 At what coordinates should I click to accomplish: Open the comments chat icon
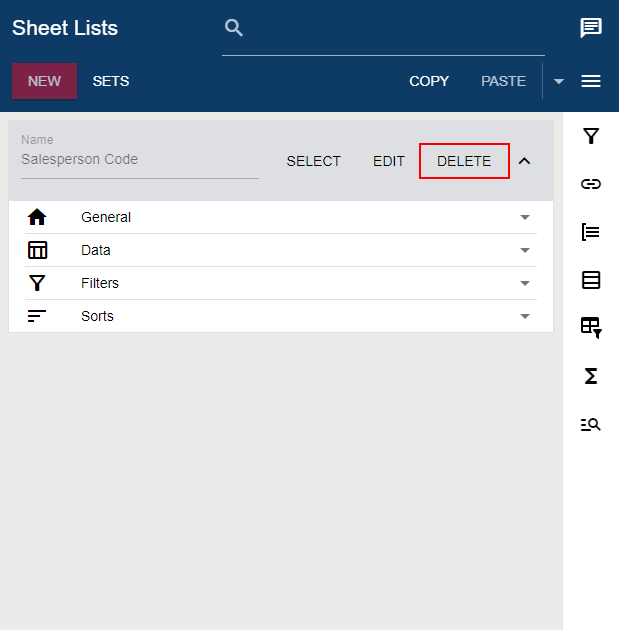pyautogui.click(x=590, y=28)
